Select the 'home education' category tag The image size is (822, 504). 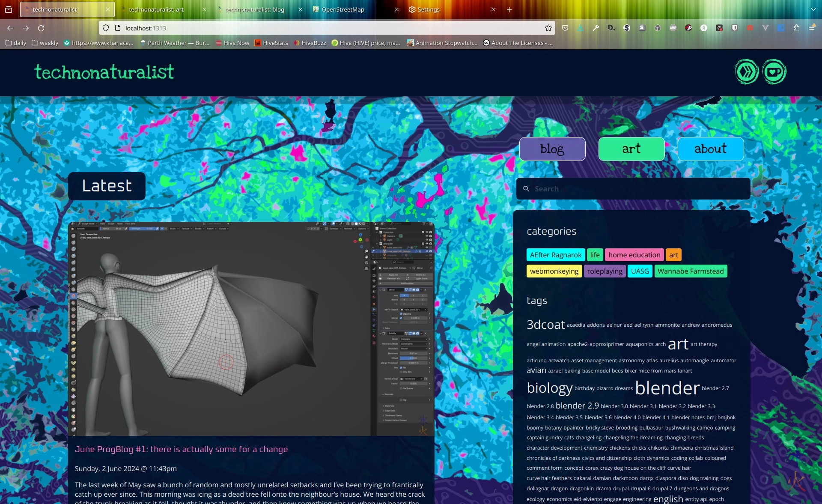tap(634, 255)
